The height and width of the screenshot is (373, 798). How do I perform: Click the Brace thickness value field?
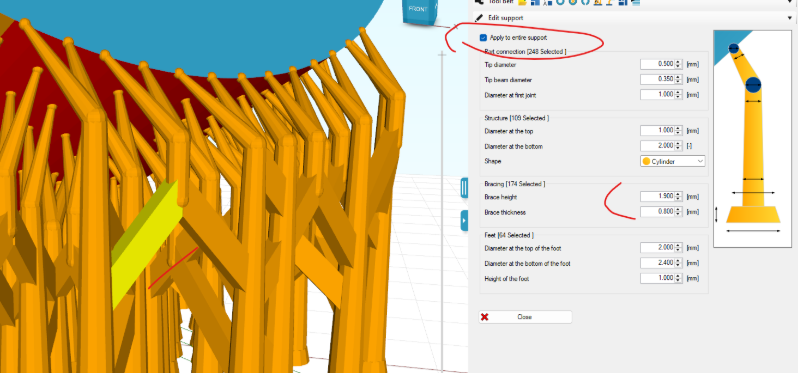click(657, 212)
